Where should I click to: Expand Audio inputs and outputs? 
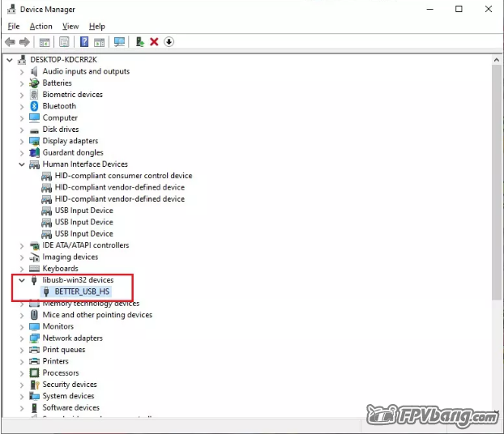[x=22, y=71]
